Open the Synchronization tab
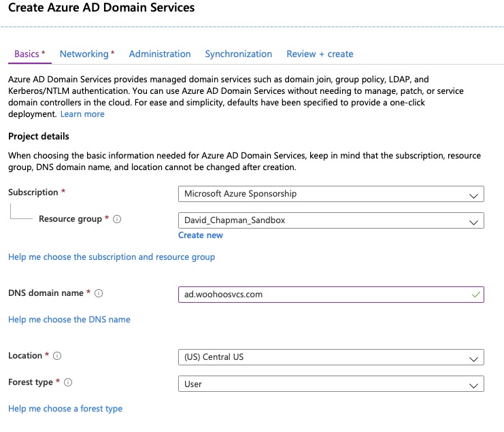Image resolution: width=504 pixels, height=432 pixels. coord(239,54)
